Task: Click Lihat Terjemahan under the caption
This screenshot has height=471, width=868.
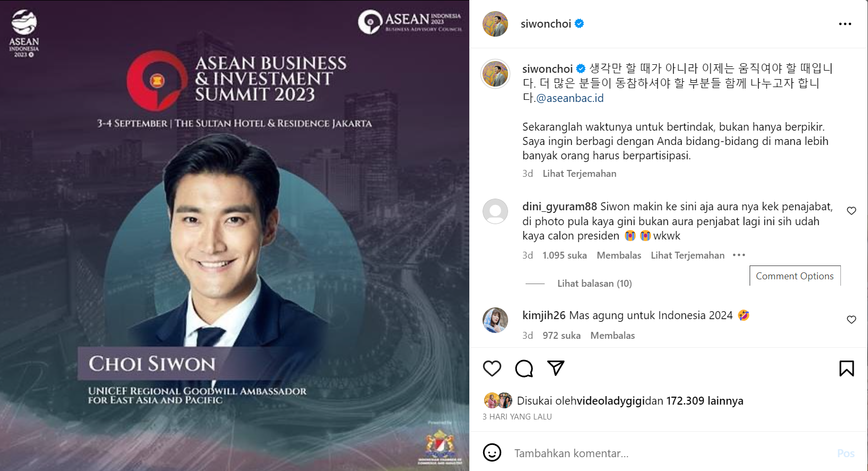Action: [579, 174]
